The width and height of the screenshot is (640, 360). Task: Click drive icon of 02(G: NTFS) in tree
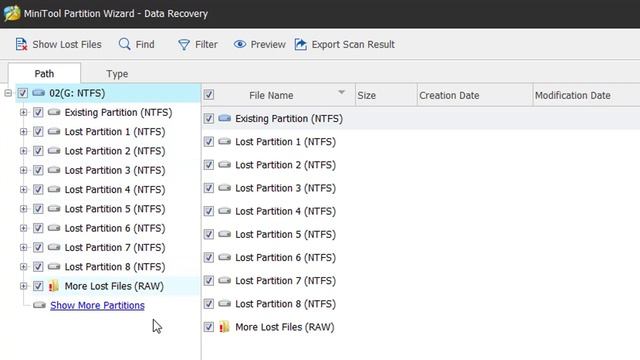(39, 93)
